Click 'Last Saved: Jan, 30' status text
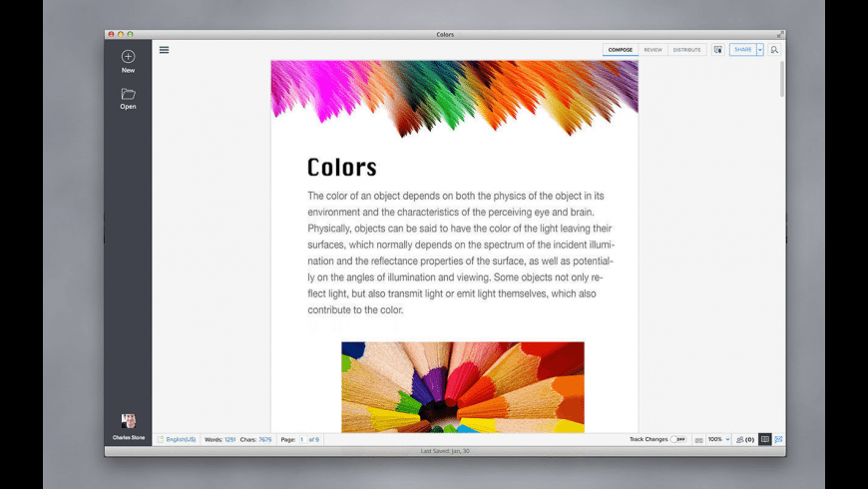This screenshot has width=868, height=489. pos(445,451)
